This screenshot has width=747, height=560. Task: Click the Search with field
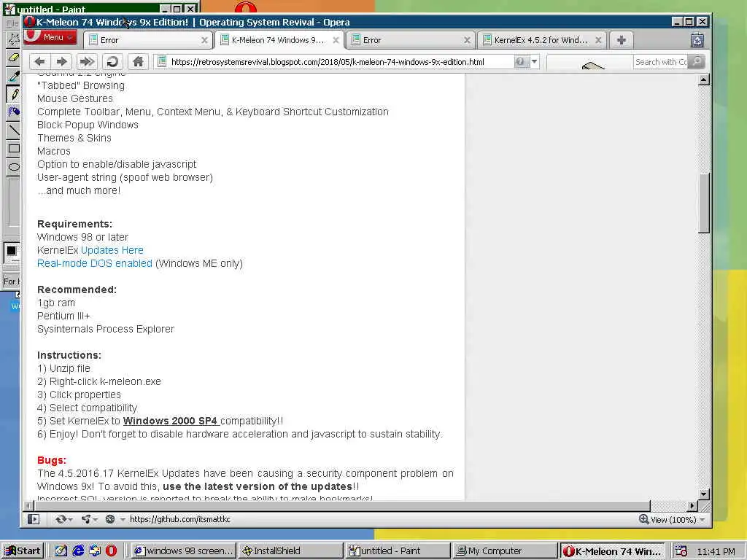[660, 62]
